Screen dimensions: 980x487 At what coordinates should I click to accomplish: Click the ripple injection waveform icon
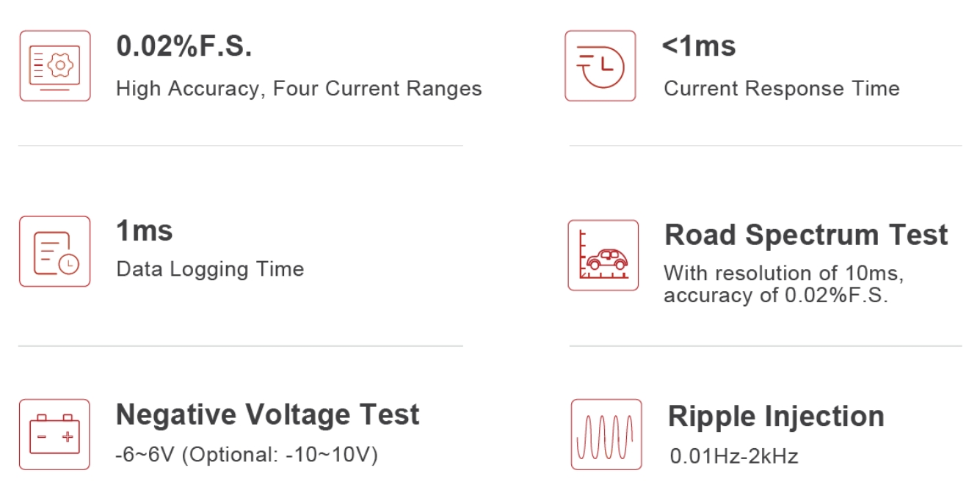[606, 434]
